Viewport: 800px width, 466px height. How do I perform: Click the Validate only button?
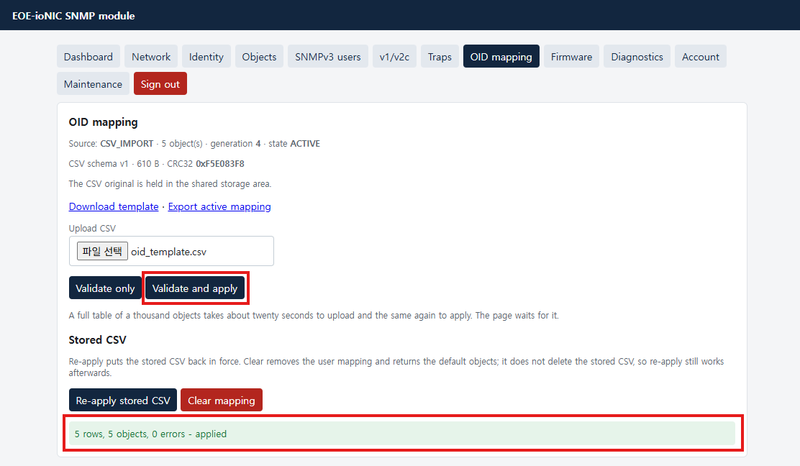105,288
